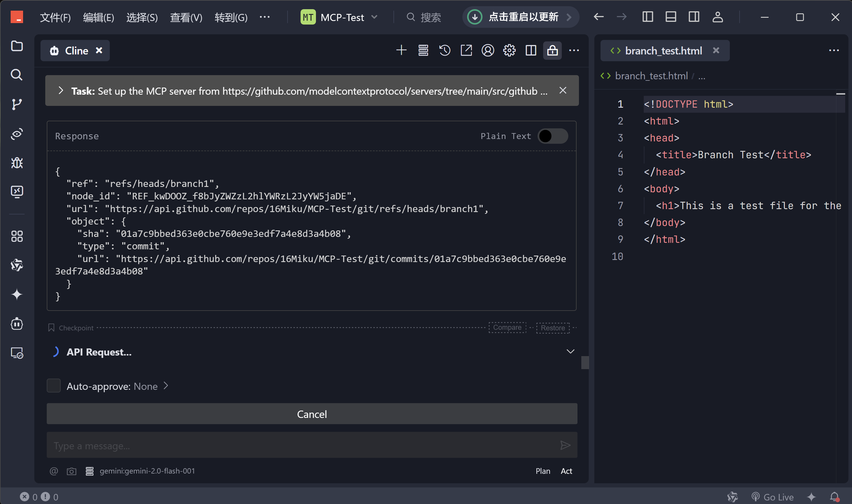Start new Cline task with plus icon

point(401,51)
